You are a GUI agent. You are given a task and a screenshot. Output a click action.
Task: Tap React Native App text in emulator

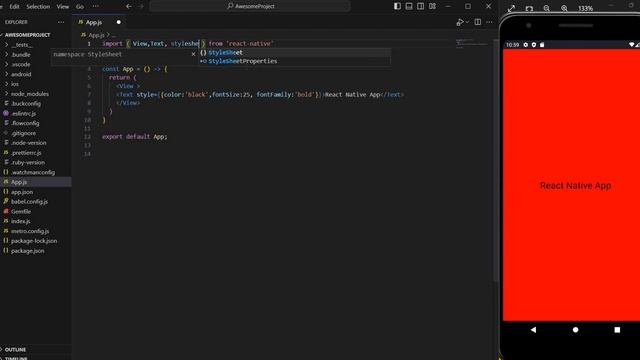[x=575, y=186]
